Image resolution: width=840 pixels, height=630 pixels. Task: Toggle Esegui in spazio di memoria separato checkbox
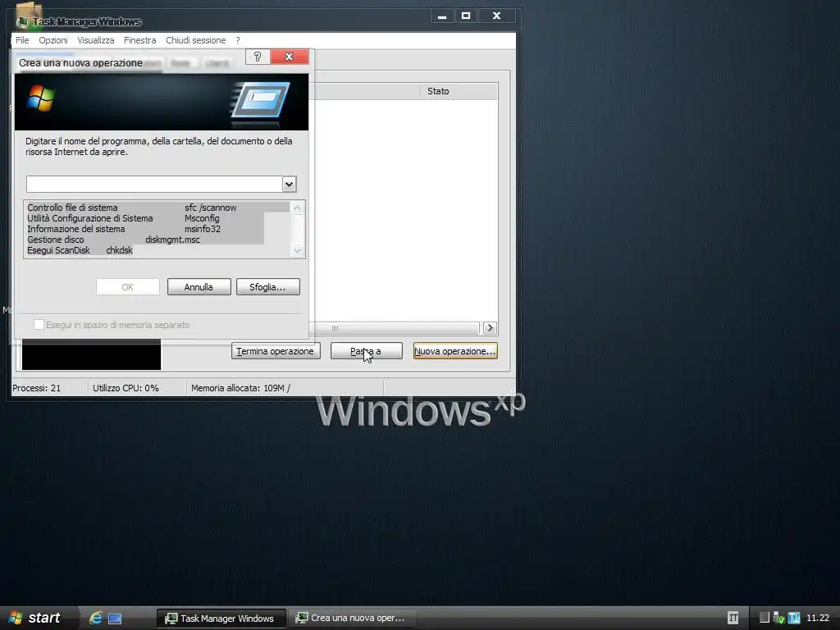(39, 324)
